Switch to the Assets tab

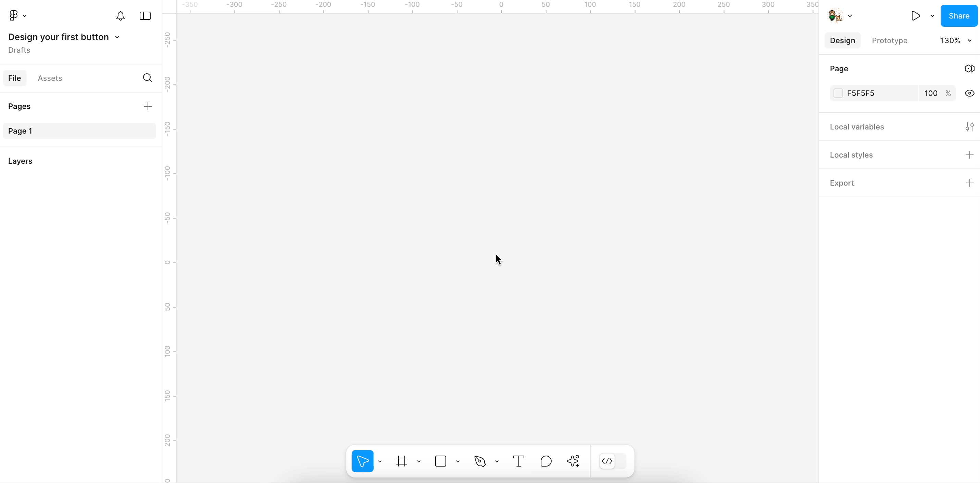(50, 78)
